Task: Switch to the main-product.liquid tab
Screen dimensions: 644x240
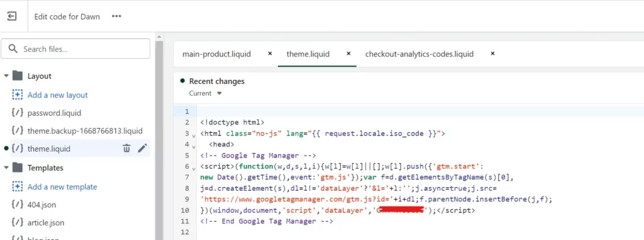Action: pos(216,54)
